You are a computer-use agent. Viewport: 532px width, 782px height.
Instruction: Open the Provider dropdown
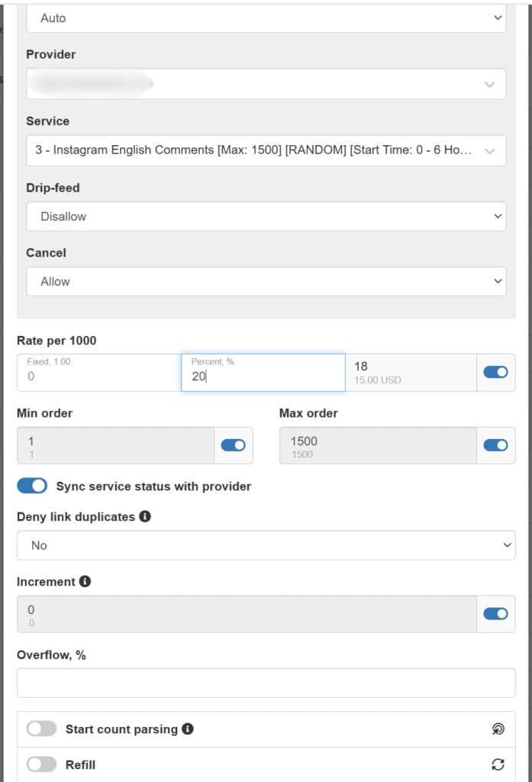[266, 84]
